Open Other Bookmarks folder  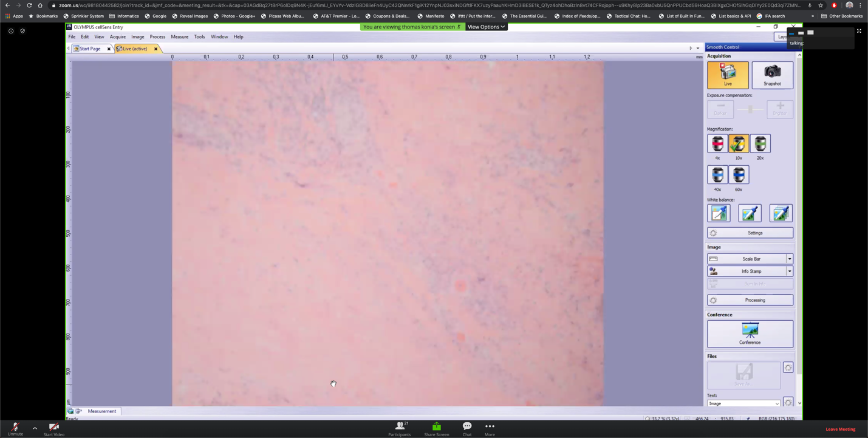pos(842,16)
